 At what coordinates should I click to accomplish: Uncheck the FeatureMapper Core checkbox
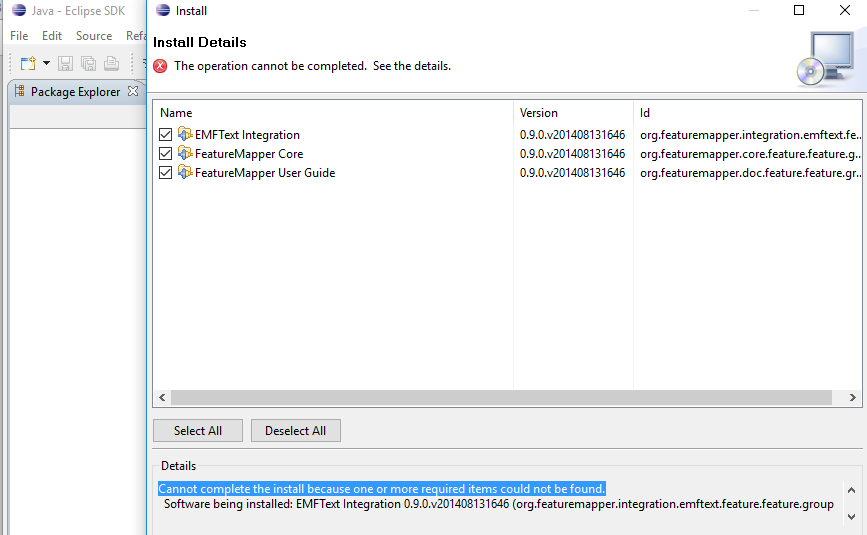click(165, 154)
